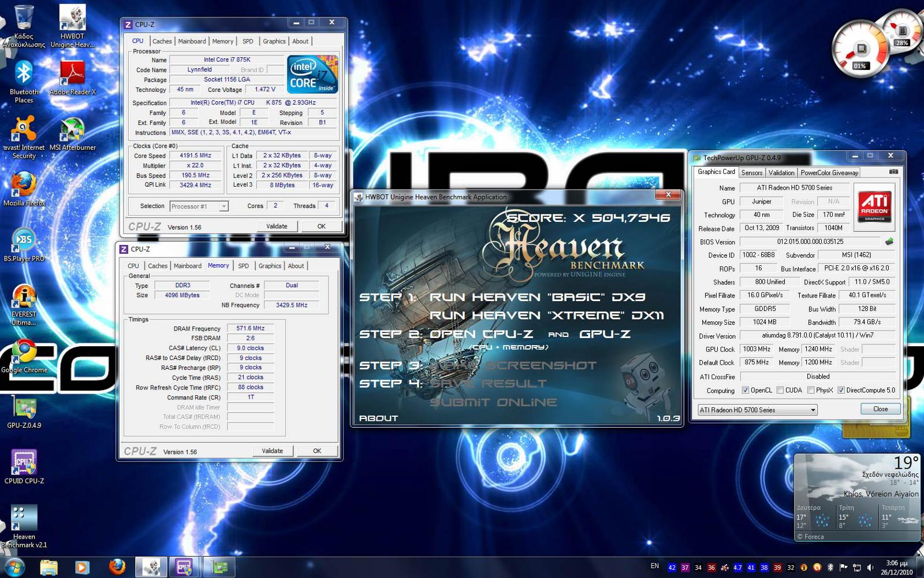Toggle OpenCL checkbox in GPU-Z
Screen dimensions: 924x578
[745, 390]
